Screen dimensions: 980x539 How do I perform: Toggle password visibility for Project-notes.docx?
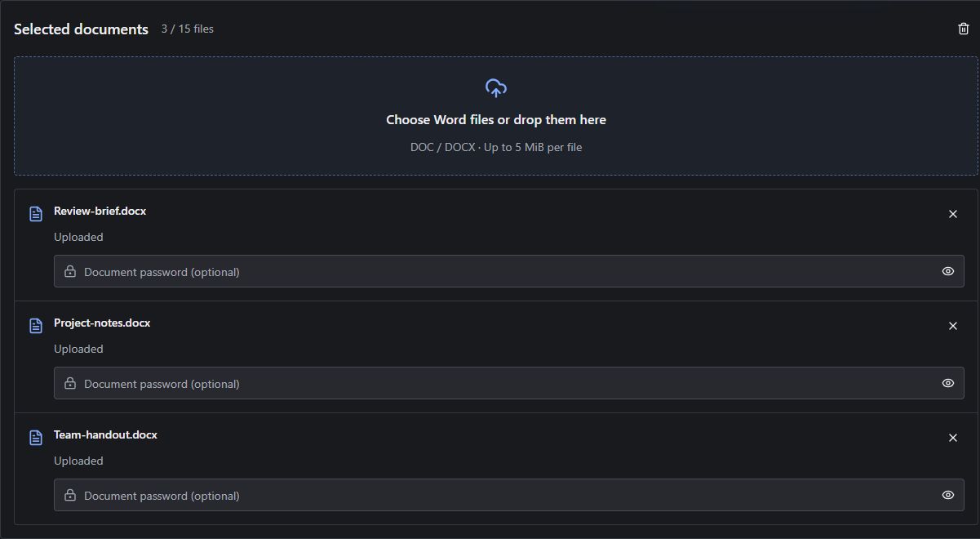947,383
